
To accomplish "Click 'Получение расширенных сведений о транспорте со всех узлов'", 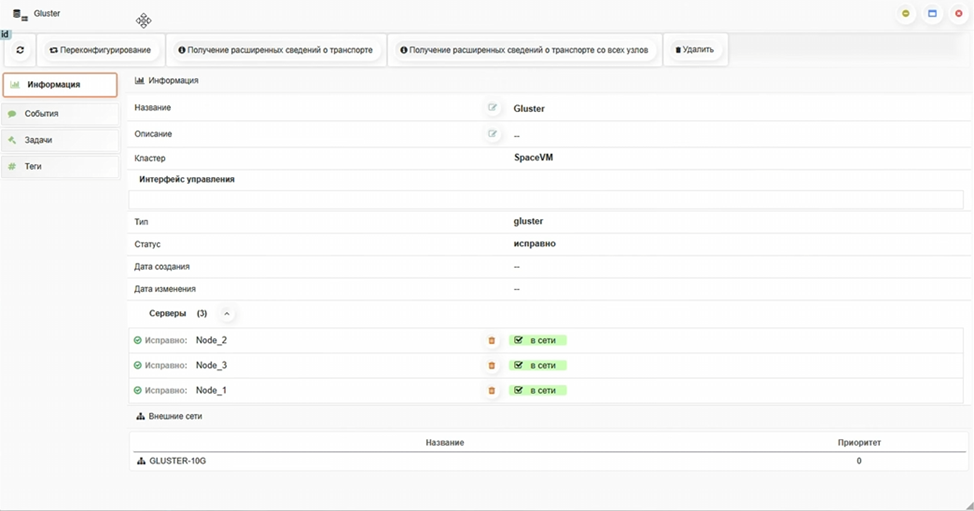I will click(524, 50).
